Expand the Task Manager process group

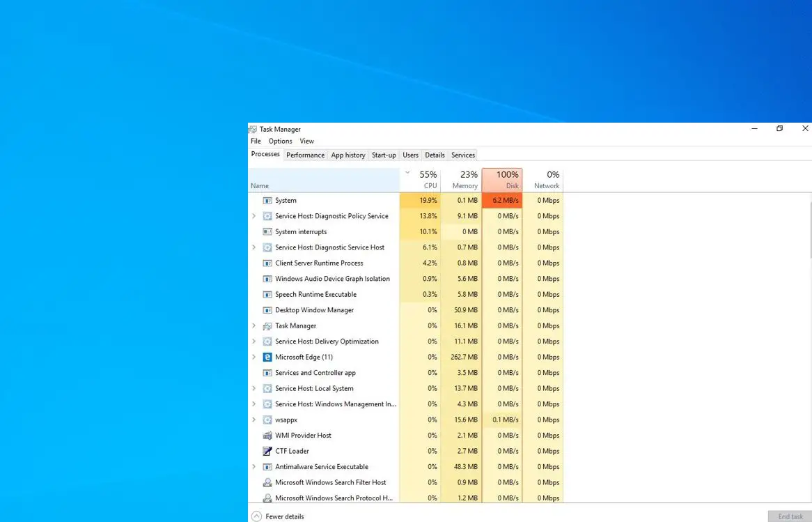coord(253,326)
